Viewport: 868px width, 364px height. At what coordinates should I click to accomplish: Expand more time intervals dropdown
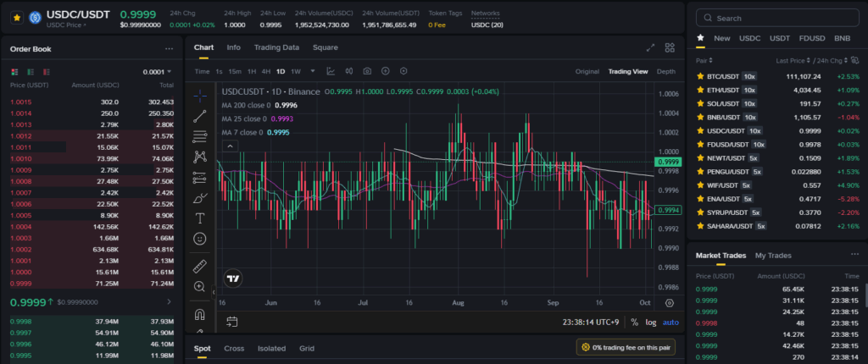pos(313,71)
